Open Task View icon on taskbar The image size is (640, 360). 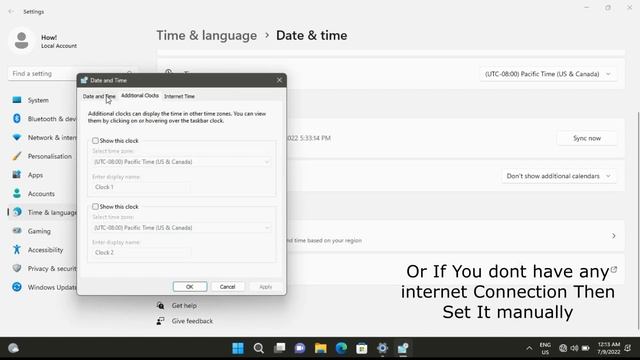coord(280,348)
